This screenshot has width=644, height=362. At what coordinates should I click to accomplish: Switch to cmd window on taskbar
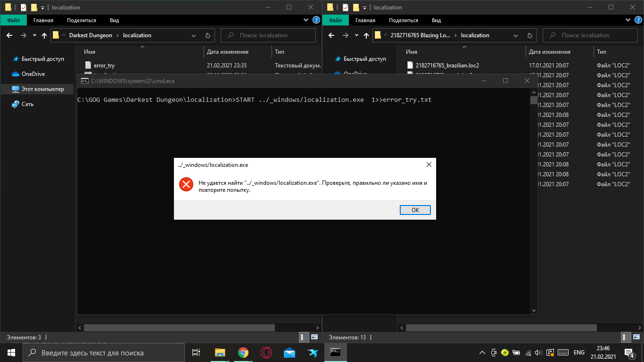(x=335, y=353)
